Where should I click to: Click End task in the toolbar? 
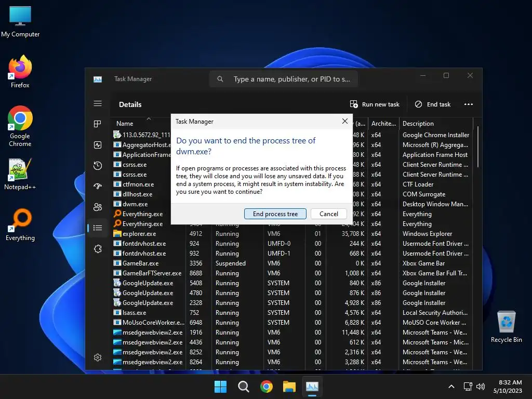click(x=433, y=104)
